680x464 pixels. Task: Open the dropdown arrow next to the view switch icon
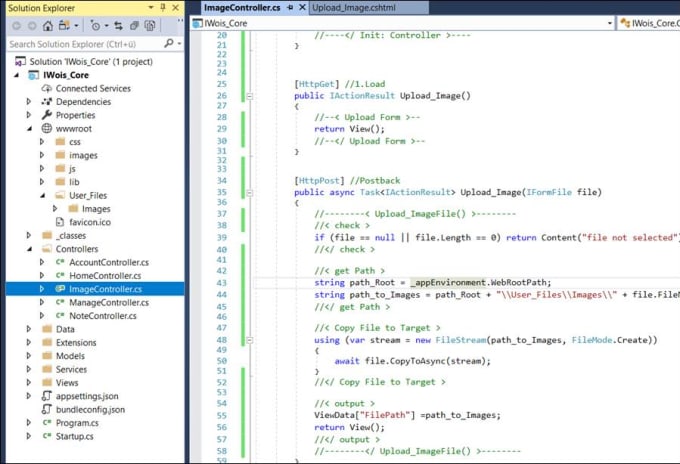76,26
